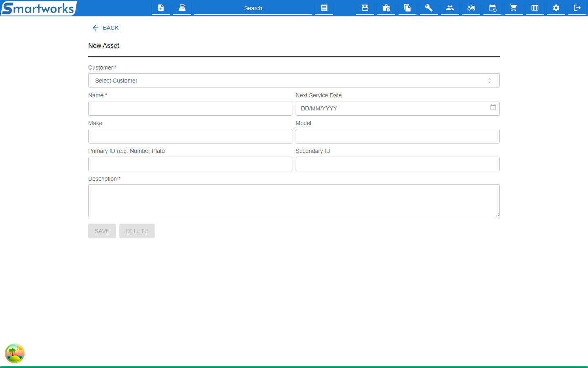This screenshot has height=368, width=588.
Task: Expand the Select Customer dropdown
Action: click(294, 81)
